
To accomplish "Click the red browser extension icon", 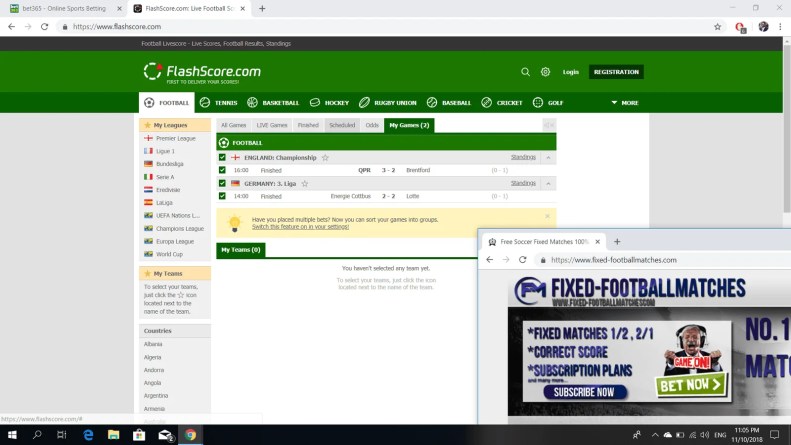I will (740, 27).
